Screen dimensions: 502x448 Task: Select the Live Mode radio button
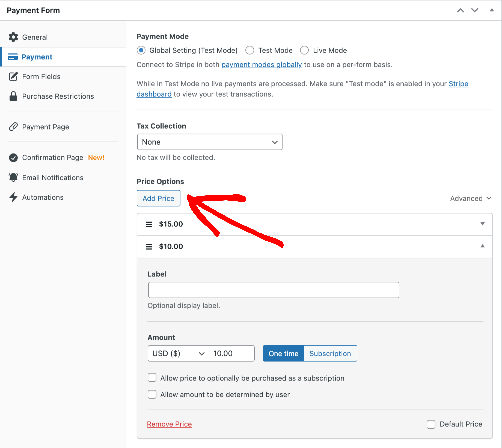coord(304,50)
